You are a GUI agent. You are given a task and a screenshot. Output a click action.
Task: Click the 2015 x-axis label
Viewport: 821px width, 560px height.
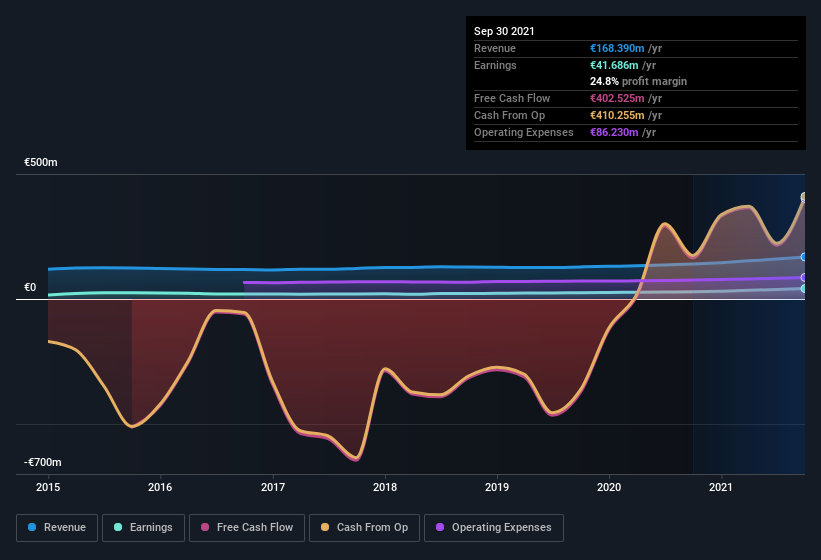(48, 487)
